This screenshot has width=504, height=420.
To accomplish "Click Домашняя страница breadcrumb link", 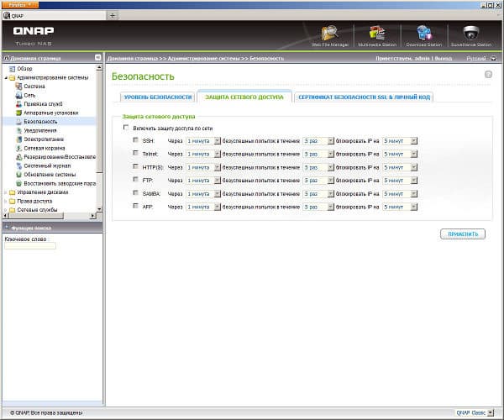I will coord(133,58).
